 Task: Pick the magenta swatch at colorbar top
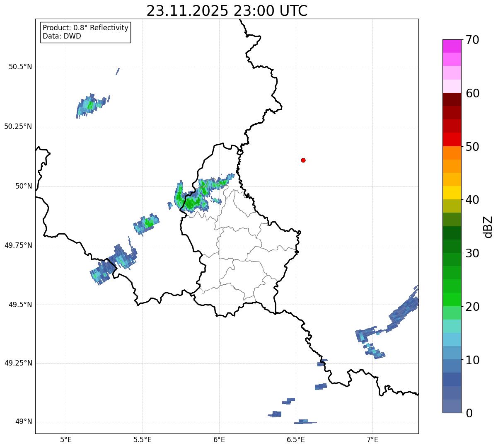(452, 46)
